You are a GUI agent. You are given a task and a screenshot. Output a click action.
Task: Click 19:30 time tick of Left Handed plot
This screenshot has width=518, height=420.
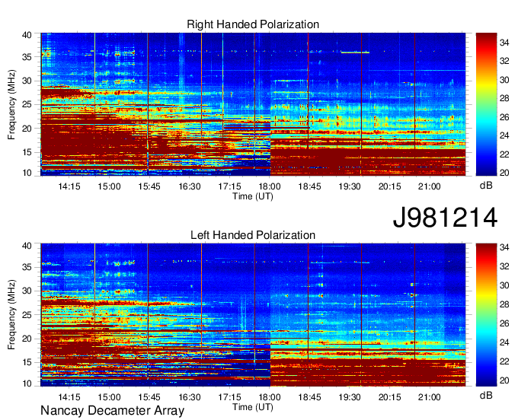click(x=350, y=397)
